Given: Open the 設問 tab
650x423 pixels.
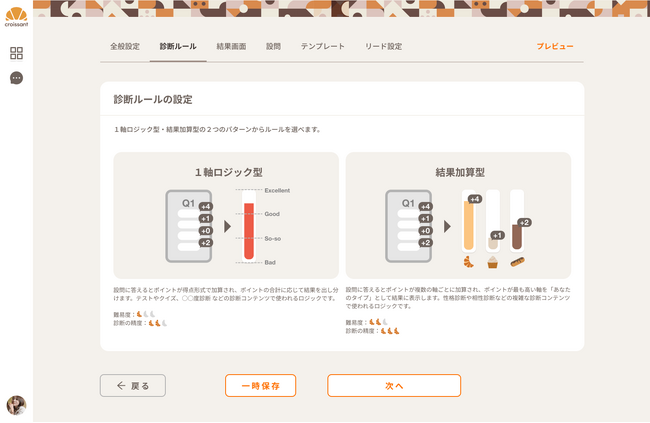Looking at the screenshot, I should pyautogui.click(x=273, y=46).
